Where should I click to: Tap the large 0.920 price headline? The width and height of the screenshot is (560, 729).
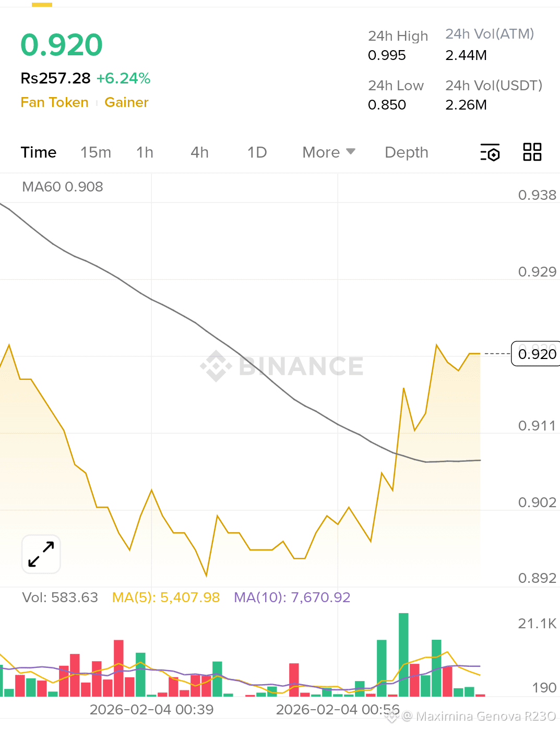[x=62, y=45]
